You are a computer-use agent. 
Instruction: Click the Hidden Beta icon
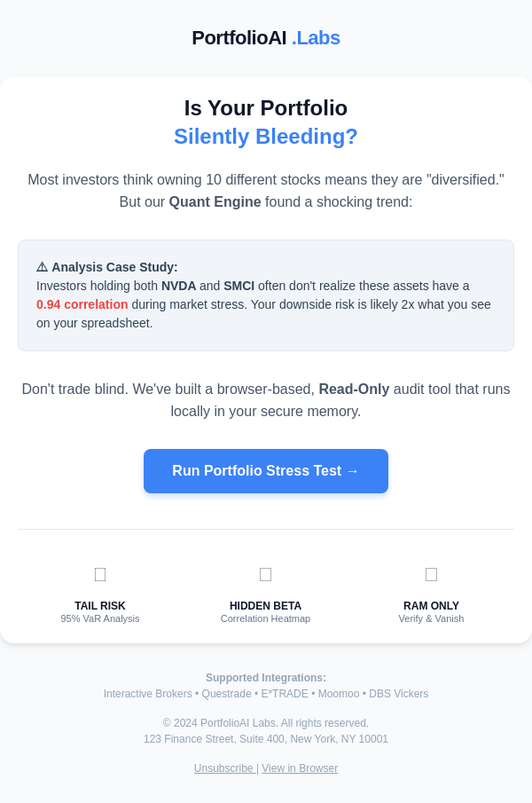tap(265, 574)
